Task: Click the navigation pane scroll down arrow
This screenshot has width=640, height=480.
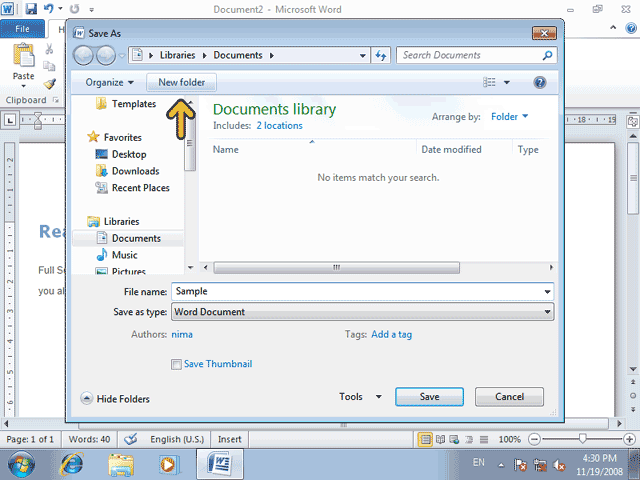Action: pyautogui.click(x=190, y=268)
